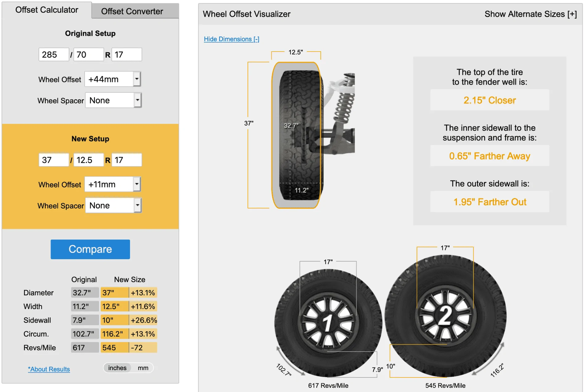Image resolution: width=586 pixels, height=392 pixels.
Task: Open the new setup Wheel Spacer dropdown
Action: pos(113,205)
